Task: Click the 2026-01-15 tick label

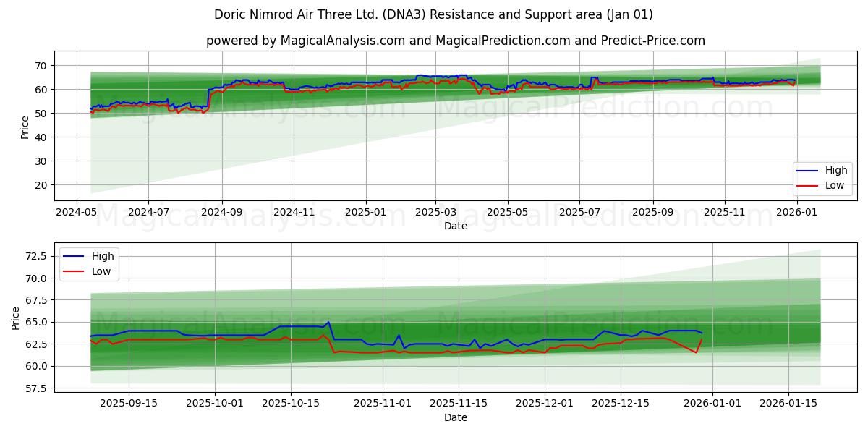Action: click(787, 404)
